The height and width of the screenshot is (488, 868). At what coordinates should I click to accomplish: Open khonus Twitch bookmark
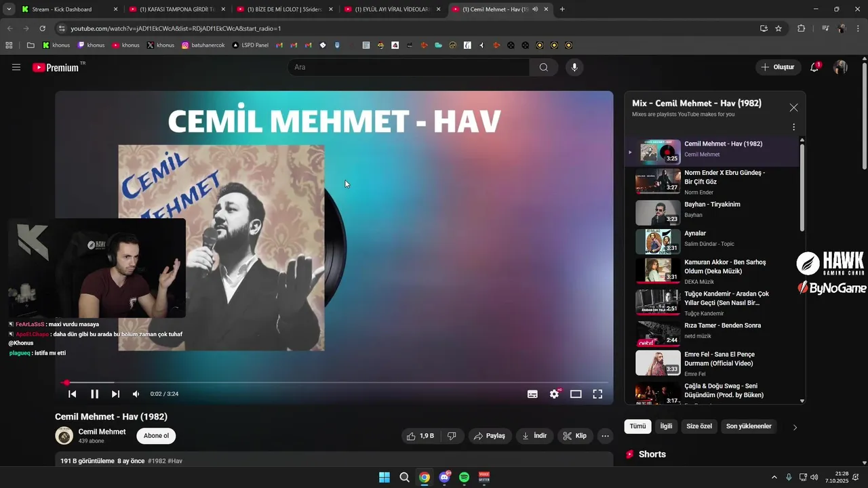91,45
